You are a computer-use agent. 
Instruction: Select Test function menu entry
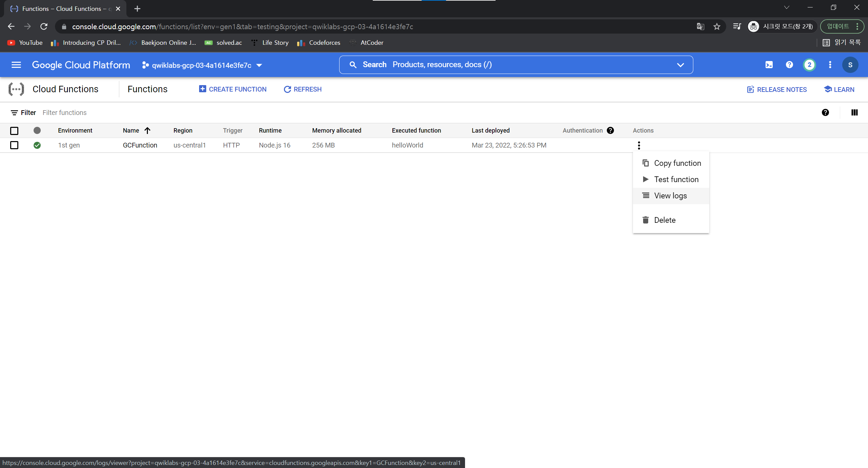[676, 179]
